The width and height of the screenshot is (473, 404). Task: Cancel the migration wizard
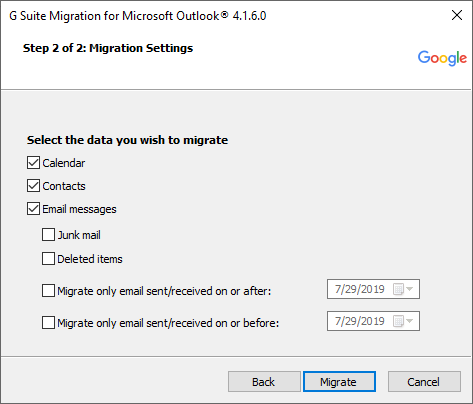[x=424, y=382]
